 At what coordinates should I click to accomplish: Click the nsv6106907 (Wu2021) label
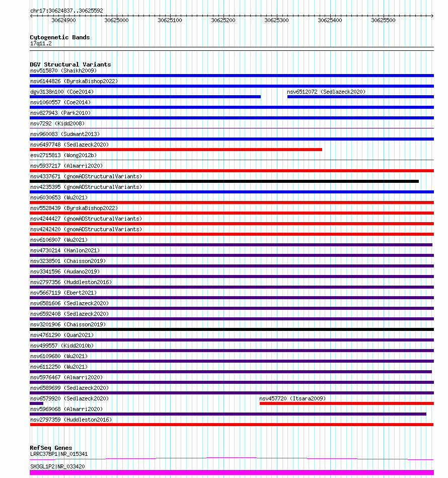(59, 240)
